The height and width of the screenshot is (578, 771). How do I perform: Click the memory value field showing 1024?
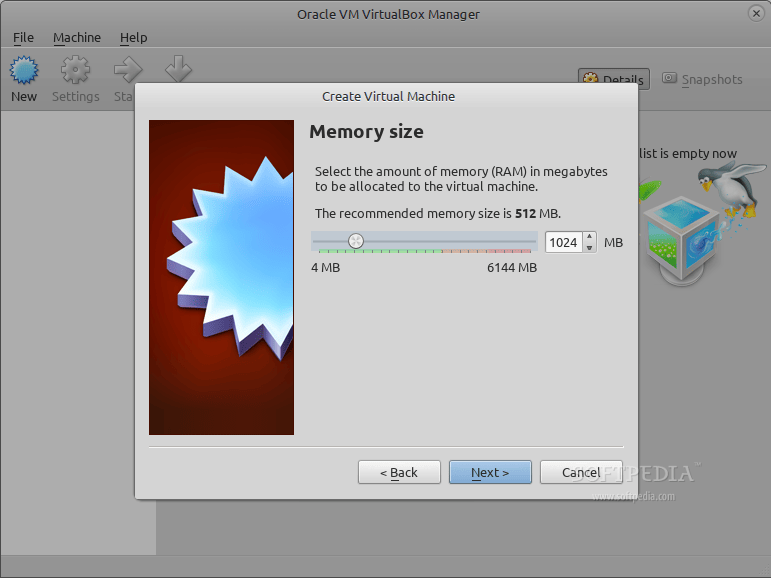pyautogui.click(x=564, y=242)
